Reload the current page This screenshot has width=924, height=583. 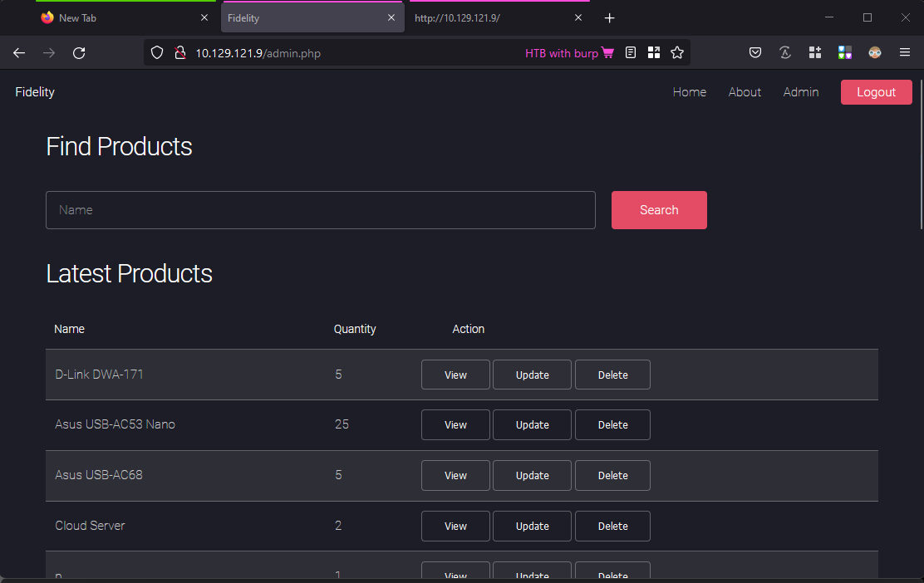pos(79,53)
